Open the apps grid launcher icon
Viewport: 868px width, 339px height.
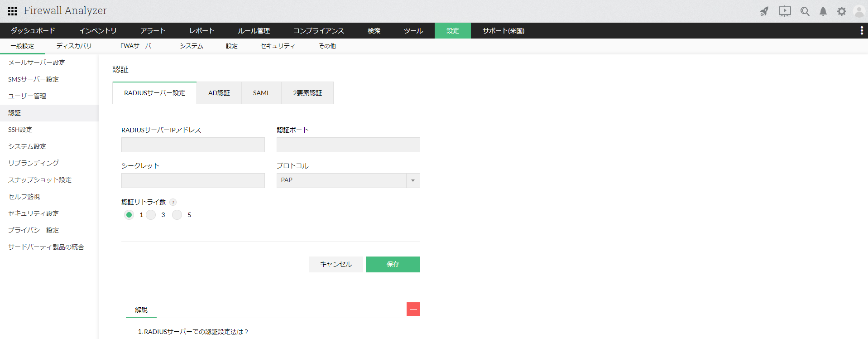[12, 11]
